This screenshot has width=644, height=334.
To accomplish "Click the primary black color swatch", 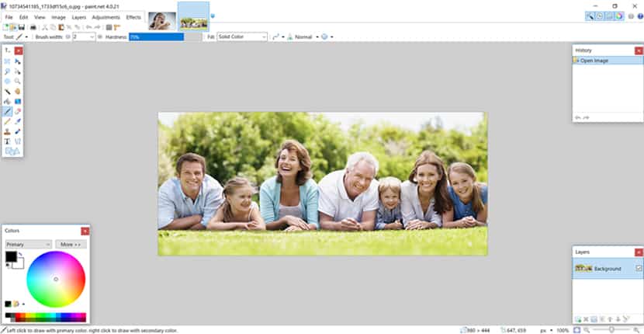I will tap(11, 256).
